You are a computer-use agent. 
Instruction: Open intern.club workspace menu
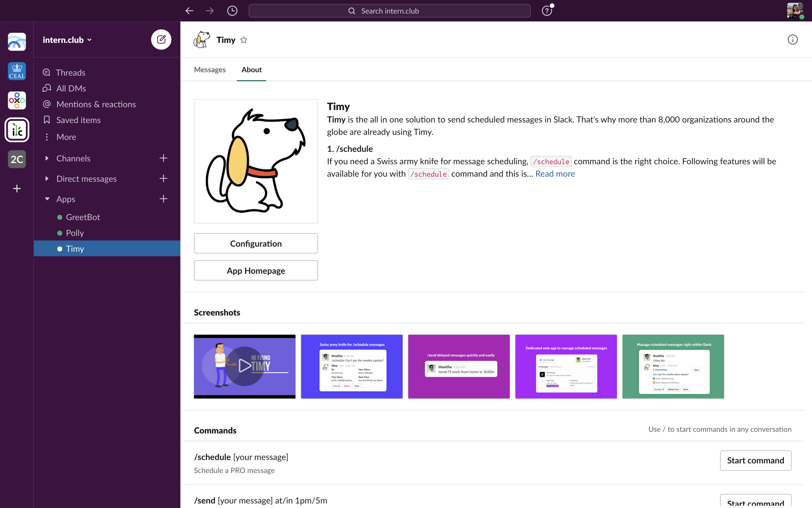[67, 40]
